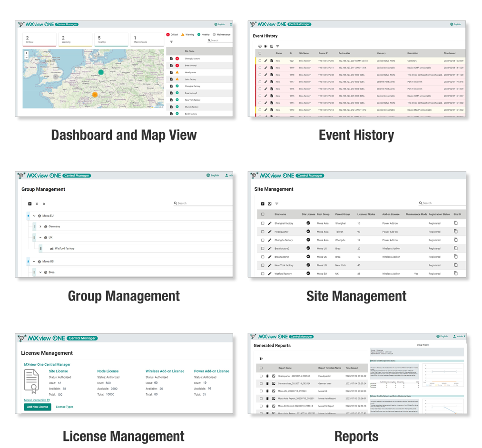
Task: Click the export icon on Event History toolbar
Action: click(x=272, y=46)
